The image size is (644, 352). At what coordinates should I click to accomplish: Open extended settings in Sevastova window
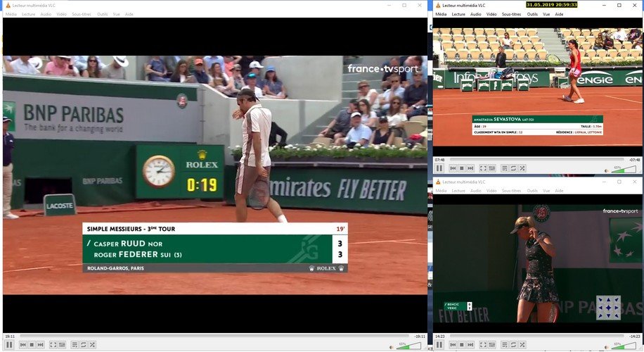pos(492,168)
